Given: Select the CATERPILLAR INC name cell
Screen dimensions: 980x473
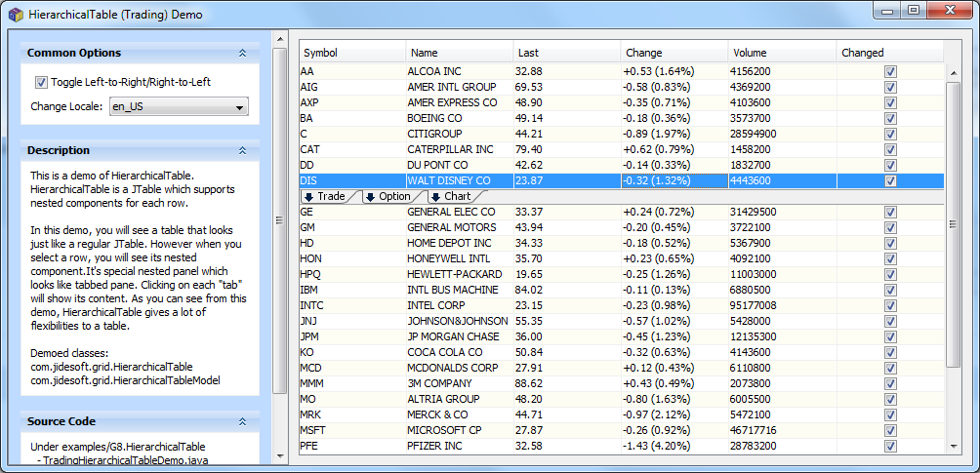Looking at the screenshot, I should coord(460,150).
